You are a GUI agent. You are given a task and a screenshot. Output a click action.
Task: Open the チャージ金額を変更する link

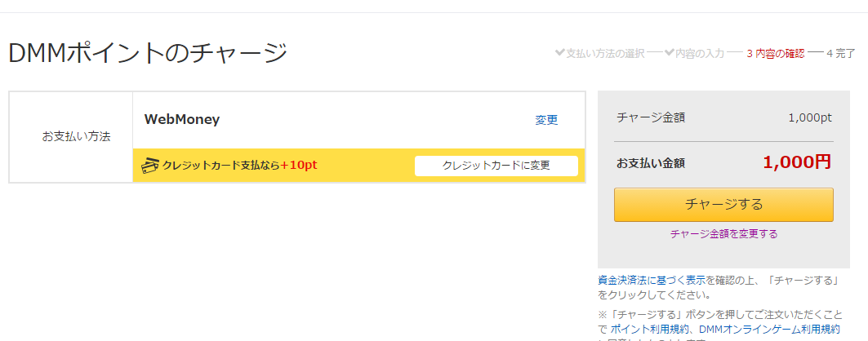point(723,234)
